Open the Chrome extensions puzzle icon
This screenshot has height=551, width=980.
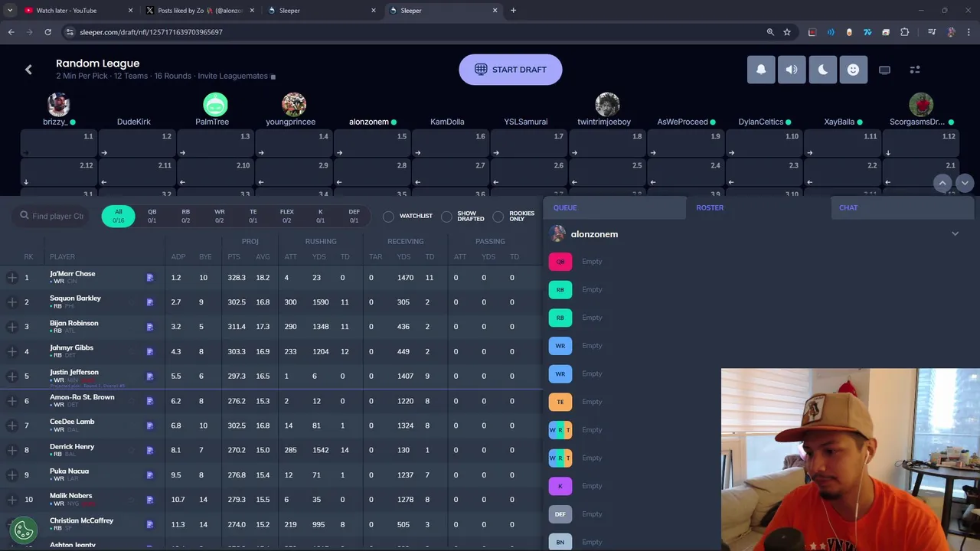click(905, 32)
